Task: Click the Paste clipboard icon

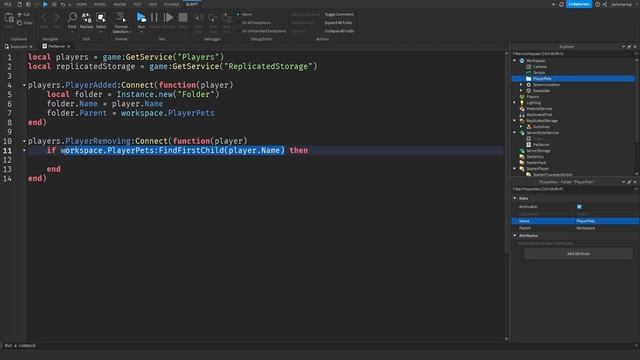Action: (9, 18)
